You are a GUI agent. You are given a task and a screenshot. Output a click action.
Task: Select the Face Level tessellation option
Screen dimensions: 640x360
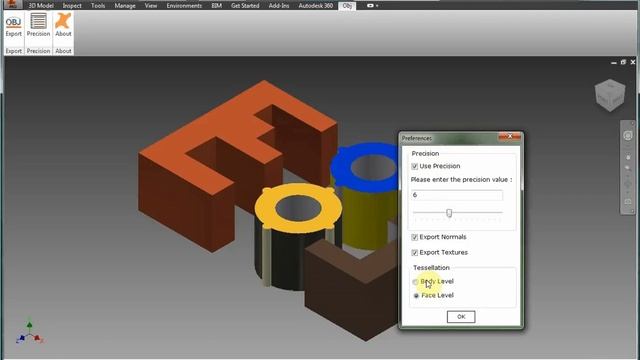pyautogui.click(x=416, y=296)
